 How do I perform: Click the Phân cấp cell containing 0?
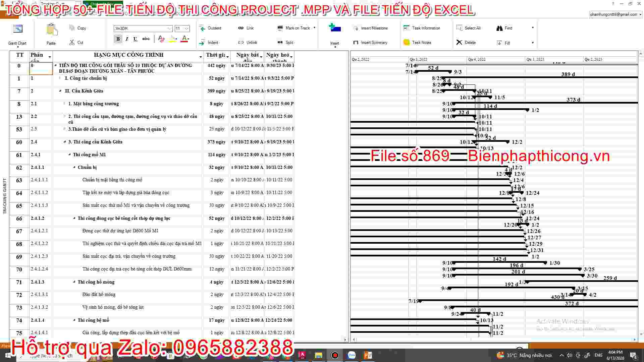(x=41, y=68)
